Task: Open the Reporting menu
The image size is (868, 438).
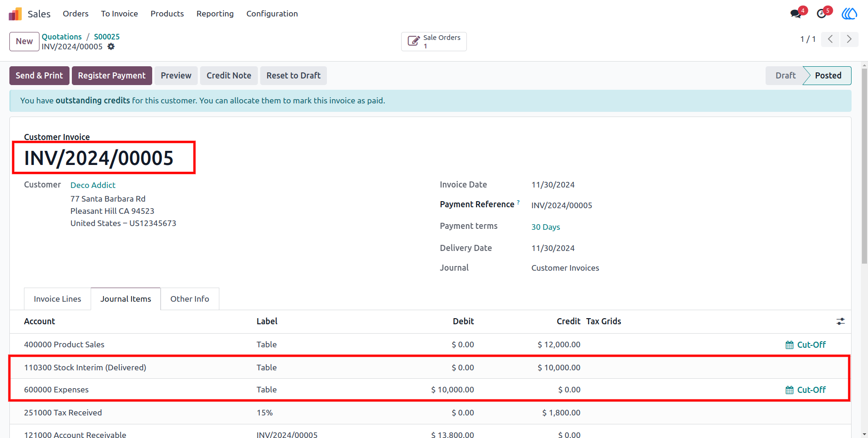Action: (x=215, y=14)
